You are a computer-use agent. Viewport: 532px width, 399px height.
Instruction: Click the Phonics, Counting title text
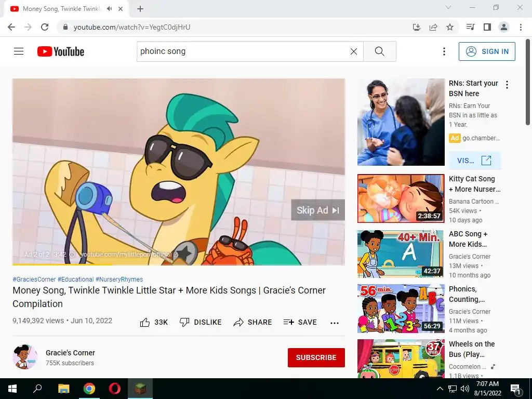click(467, 294)
